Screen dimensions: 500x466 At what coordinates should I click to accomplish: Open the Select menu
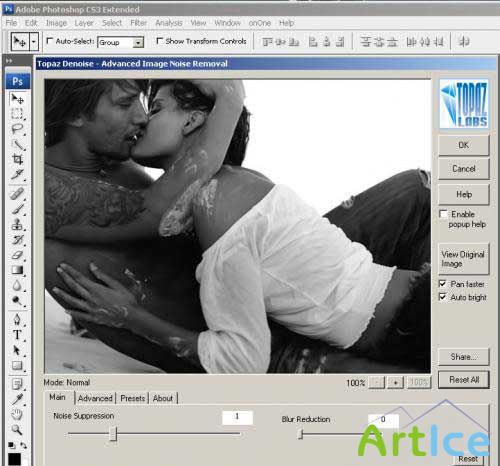click(x=112, y=23)
